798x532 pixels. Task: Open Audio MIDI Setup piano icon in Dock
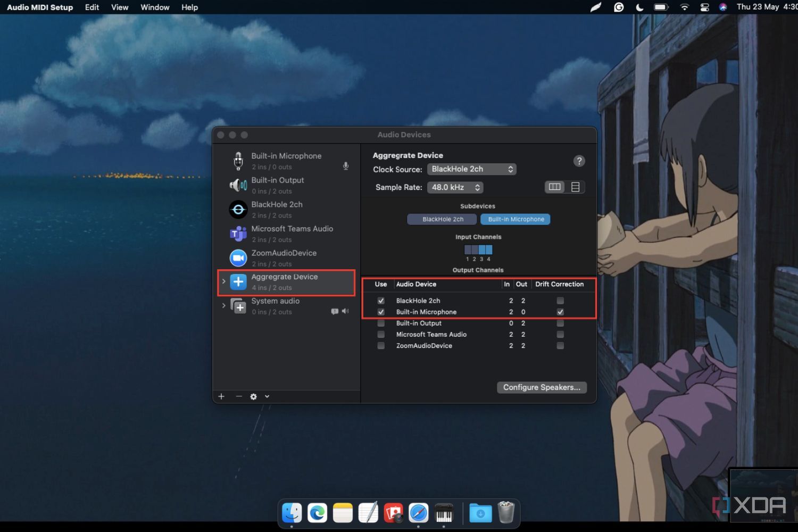tap(444, 513)
